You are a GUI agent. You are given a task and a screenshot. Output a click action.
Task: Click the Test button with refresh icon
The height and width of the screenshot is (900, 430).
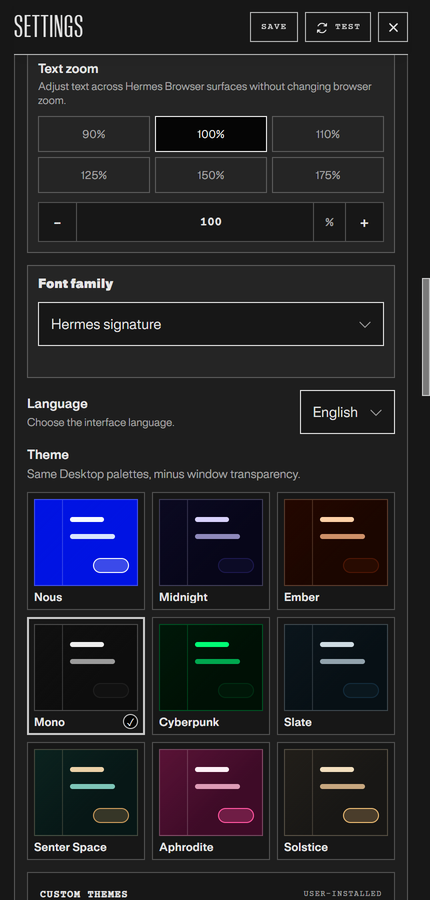click(338, 27)
